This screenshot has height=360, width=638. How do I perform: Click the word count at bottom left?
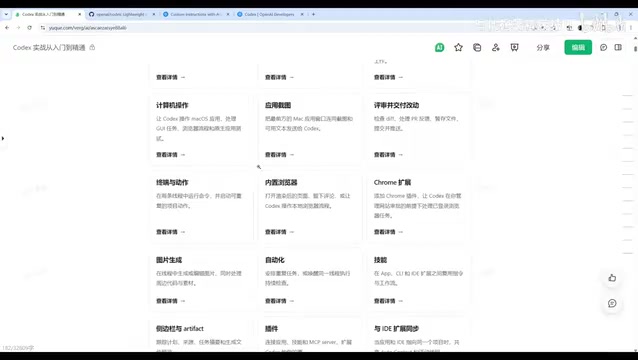(18, 348)
